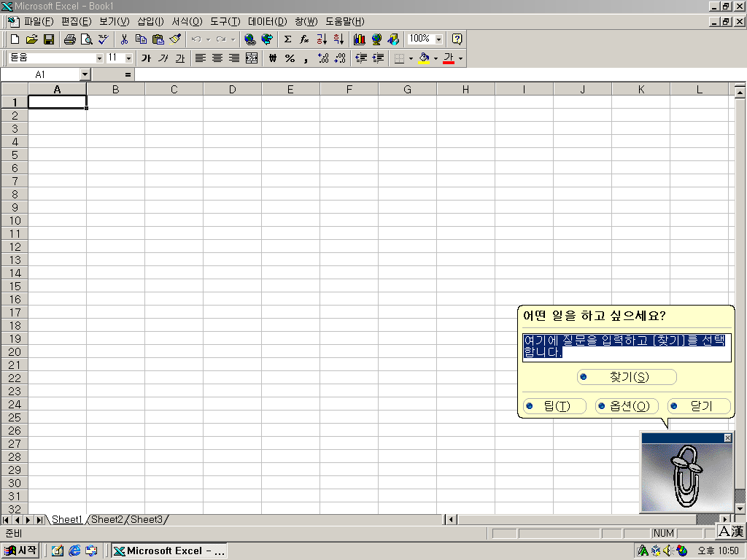Screen dimensions: 747x560
Task: Run spelling check icon
Action: (103, 39)
